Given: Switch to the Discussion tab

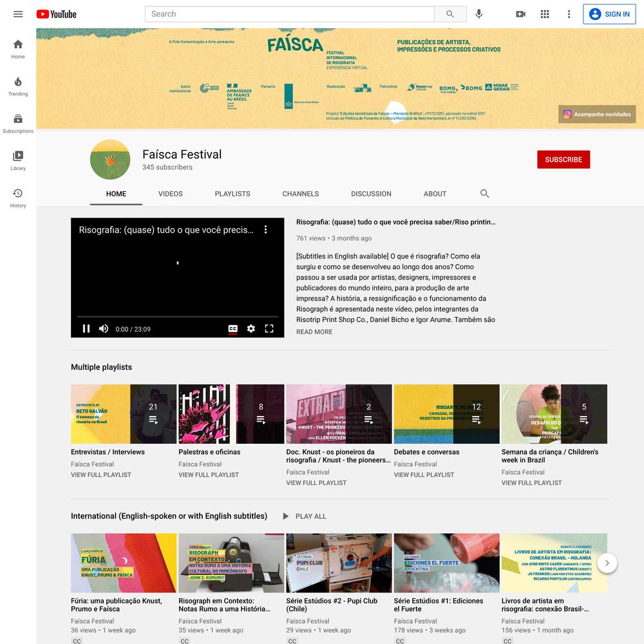Looking at the screenshot, I should pos(372,194).
